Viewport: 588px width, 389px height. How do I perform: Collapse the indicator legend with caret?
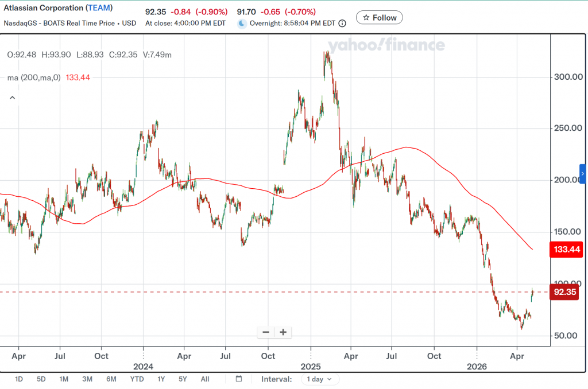(x=13, y=98)
